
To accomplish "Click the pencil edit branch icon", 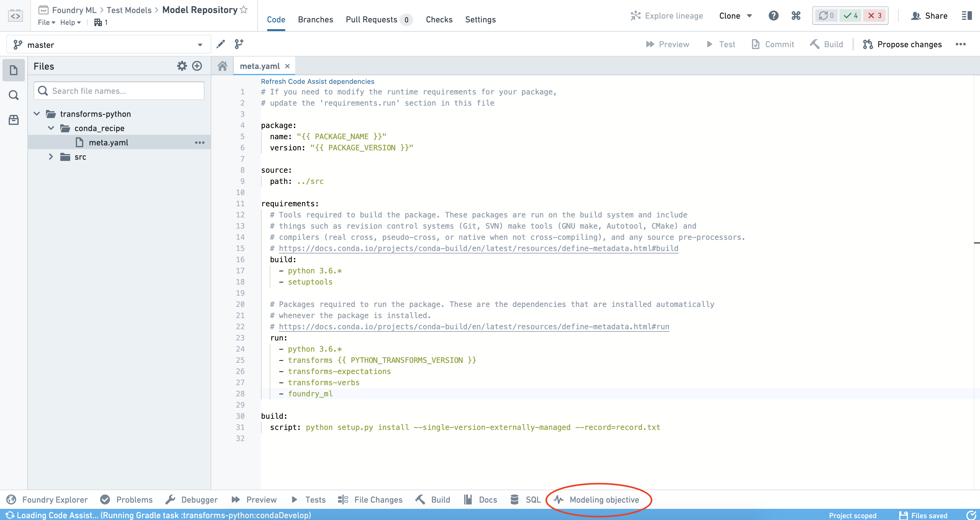I will [x=221, y=44].
